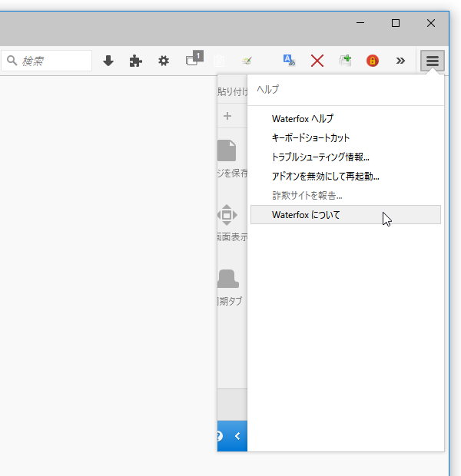Click the save page document icon
Viewport: 461px width, 476px height.
pyautogui.click(x=227, y=150)
